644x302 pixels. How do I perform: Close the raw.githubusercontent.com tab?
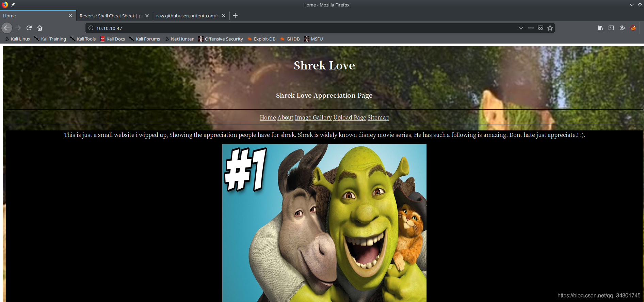pos(224,16)
